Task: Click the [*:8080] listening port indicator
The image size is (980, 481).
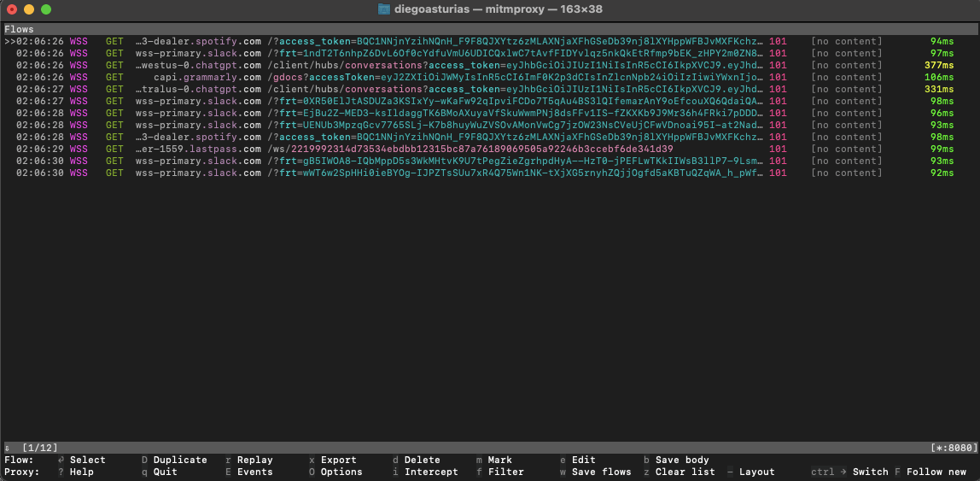Action: pyautogui.click(x=954, y=448)
